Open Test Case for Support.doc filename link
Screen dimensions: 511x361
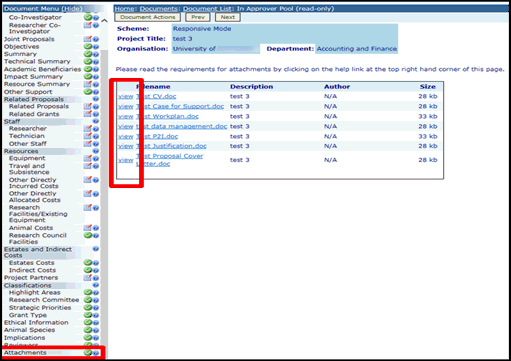(x=180, y=106)
